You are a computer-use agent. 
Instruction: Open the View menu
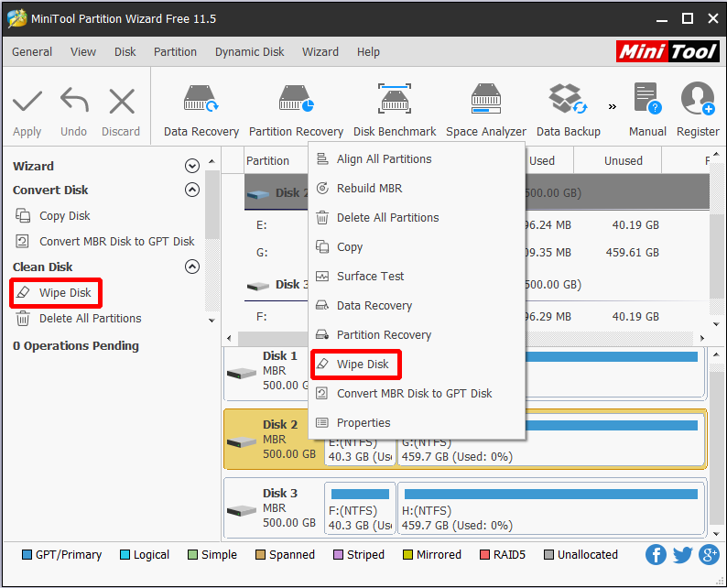point(83,52)
